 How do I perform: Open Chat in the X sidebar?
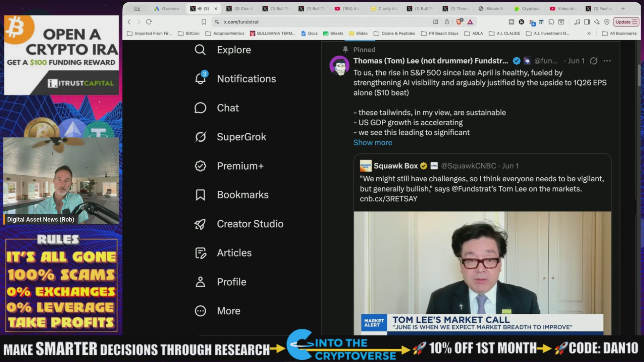216,108
